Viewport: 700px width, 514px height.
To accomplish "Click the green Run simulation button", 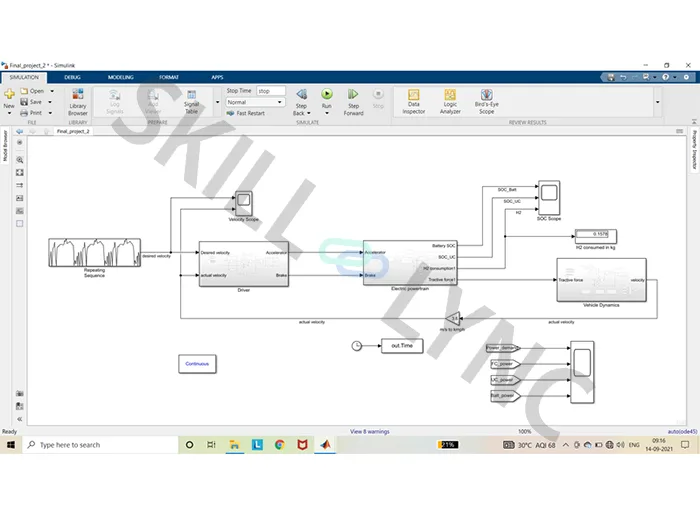I will [x=327, y=94].
